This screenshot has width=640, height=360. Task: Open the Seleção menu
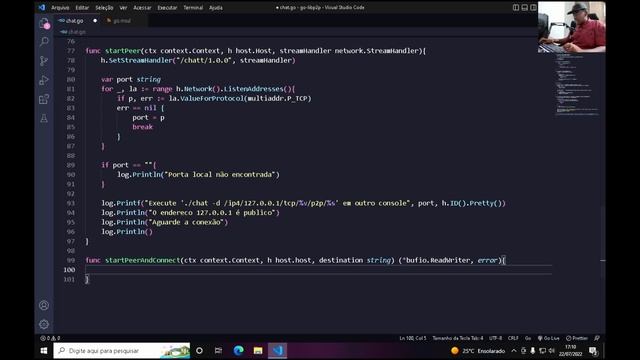(x=104, y=8)
